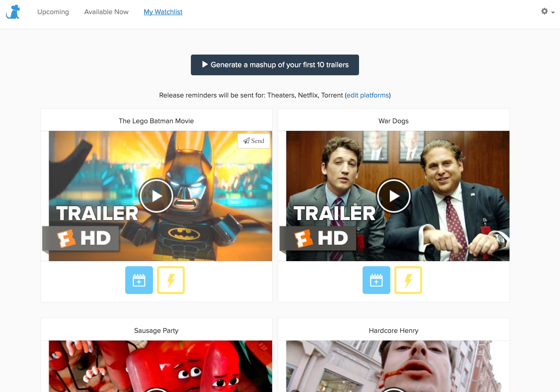The width and height of the screenshot is (560, 392).
Task: Add War Dogs to calendar
Action: coord(376,280)
